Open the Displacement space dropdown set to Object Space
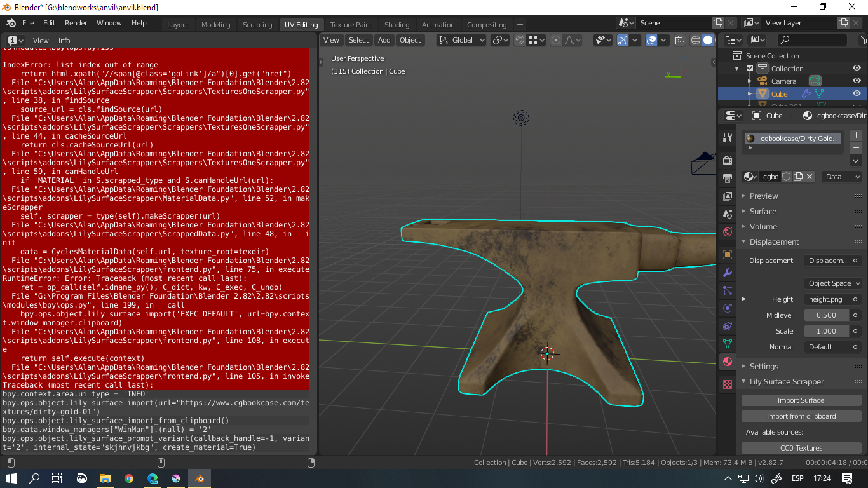Screen dimensions: 868x488 (x=832, y=283)
